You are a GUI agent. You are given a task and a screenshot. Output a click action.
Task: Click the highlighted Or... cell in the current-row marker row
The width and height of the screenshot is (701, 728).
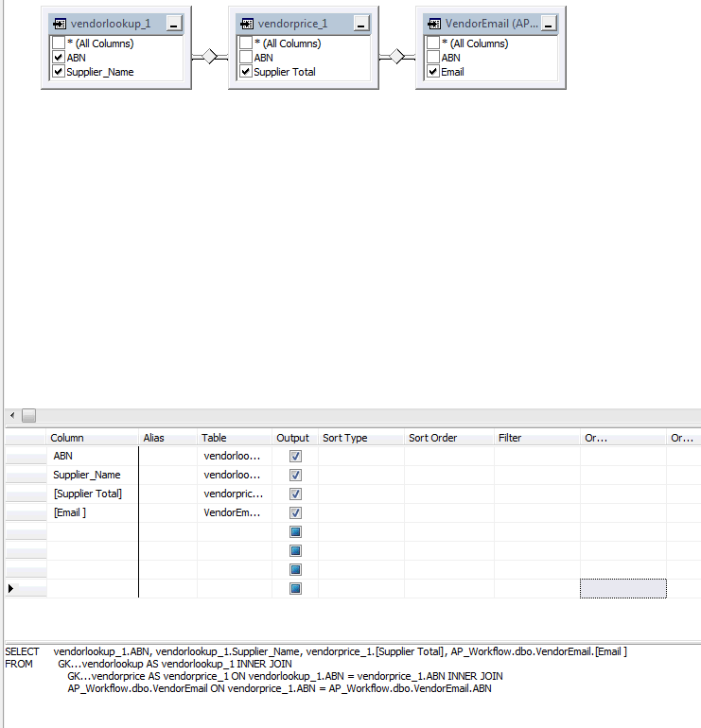click(623, 589)
